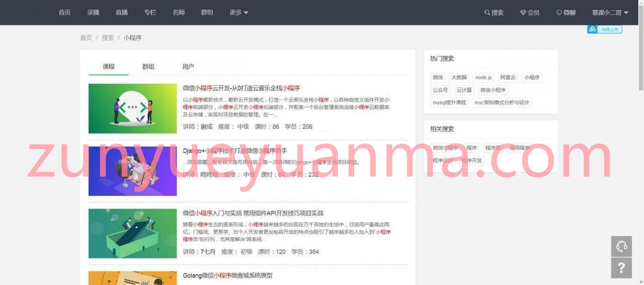Image resolution: width=644 pixels, height=285 pixels.
Task: Go to 首页 in the top navigation
Action: coord(64,13)
